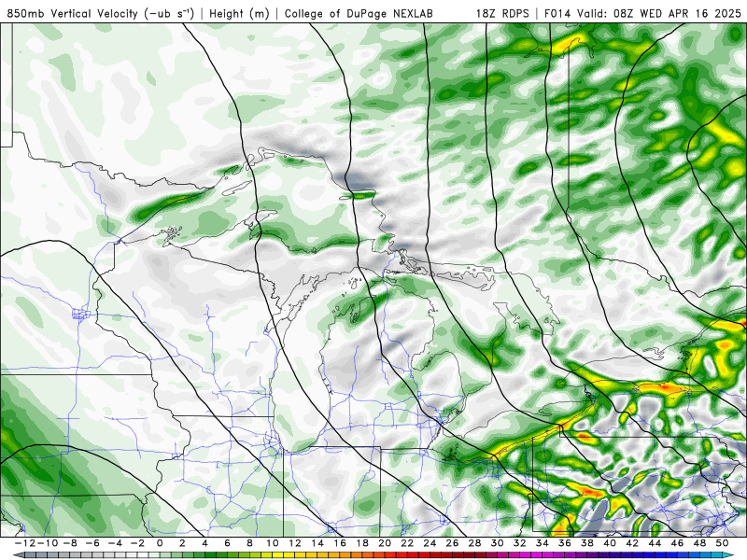Click the '32' color scale label
Image resolution: width=747 pixels, height=560 pixels.
point(520,543)
